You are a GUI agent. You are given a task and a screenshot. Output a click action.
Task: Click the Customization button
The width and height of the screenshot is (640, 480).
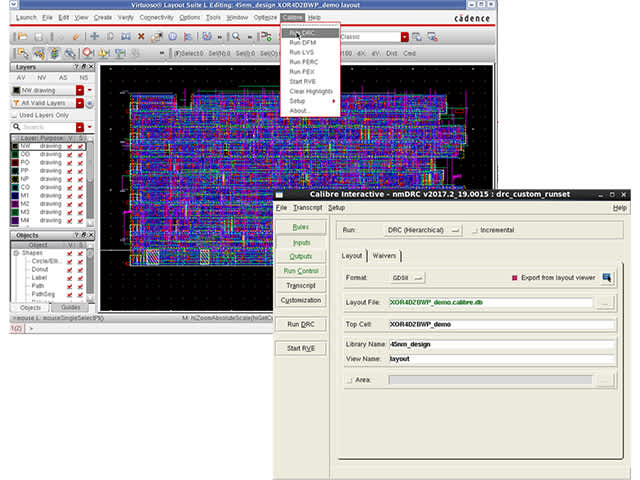(x=301, y=300)
